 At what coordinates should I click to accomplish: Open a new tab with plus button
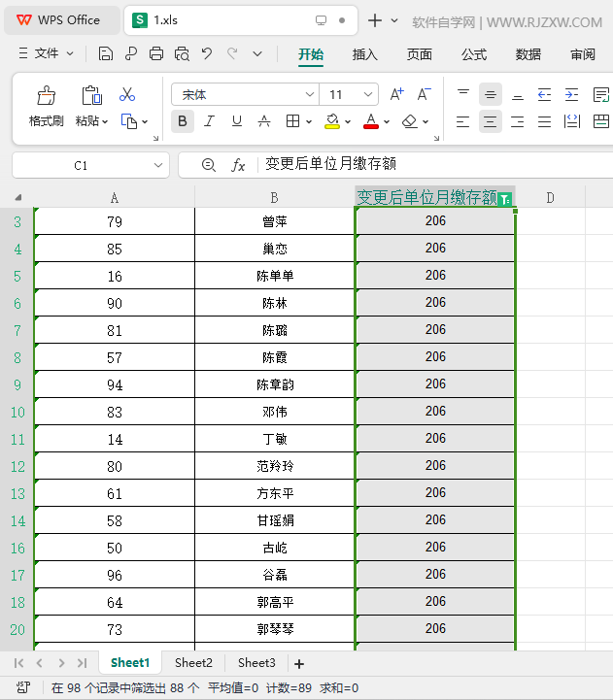point(374,20)
